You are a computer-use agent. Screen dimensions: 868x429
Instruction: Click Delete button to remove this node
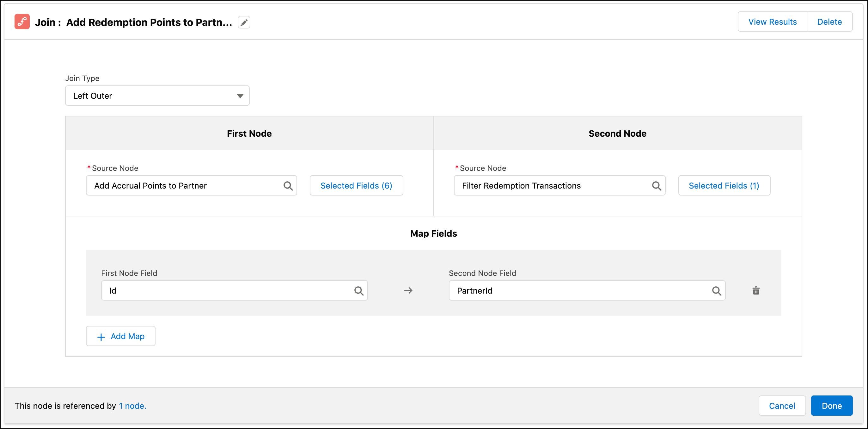click(830, 22)
